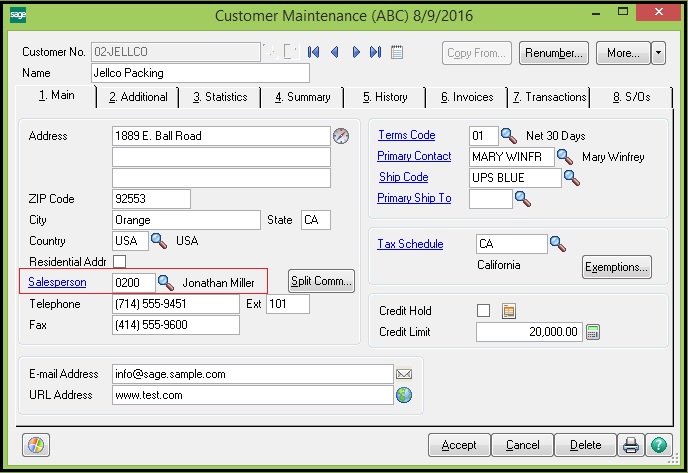Open the Credit Limit calculator icon
Viewport: 688px width, 473px height.
point(592,332)
